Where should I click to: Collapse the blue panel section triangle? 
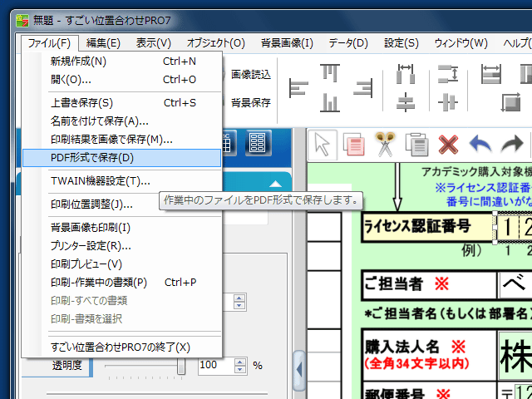275,185
